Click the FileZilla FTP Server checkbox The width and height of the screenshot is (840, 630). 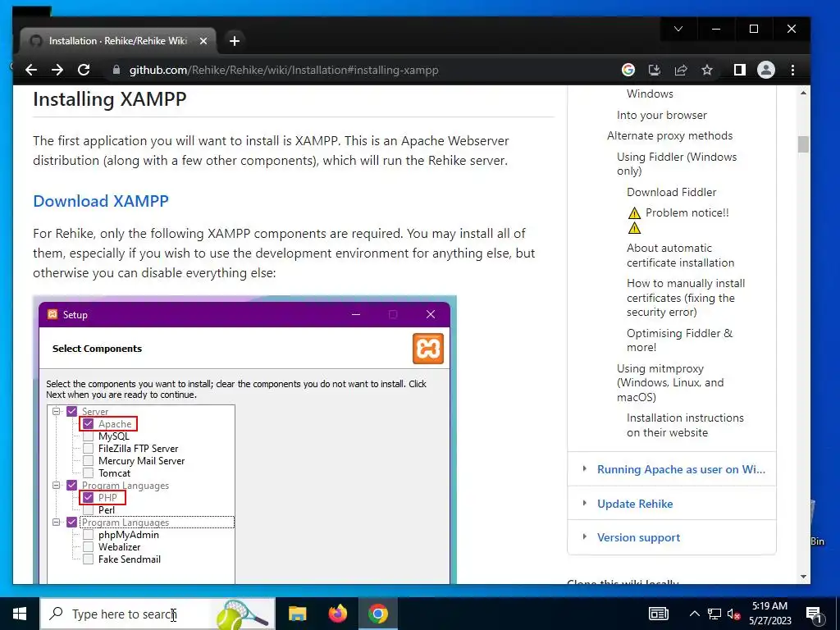click(88, 449)
